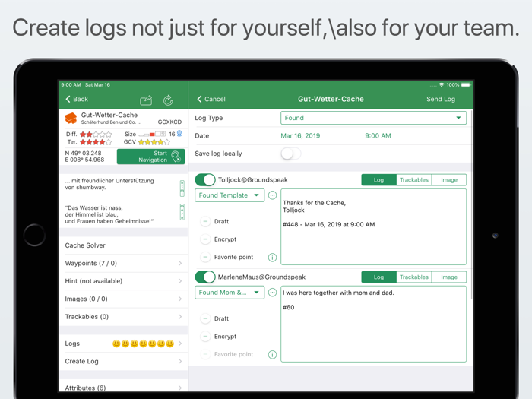
Task: Enable Favorite point for MarleneMaus
Action: click(x=205, y=355)
